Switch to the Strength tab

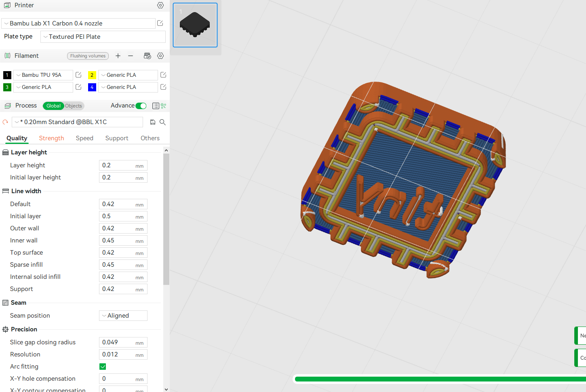51,138
